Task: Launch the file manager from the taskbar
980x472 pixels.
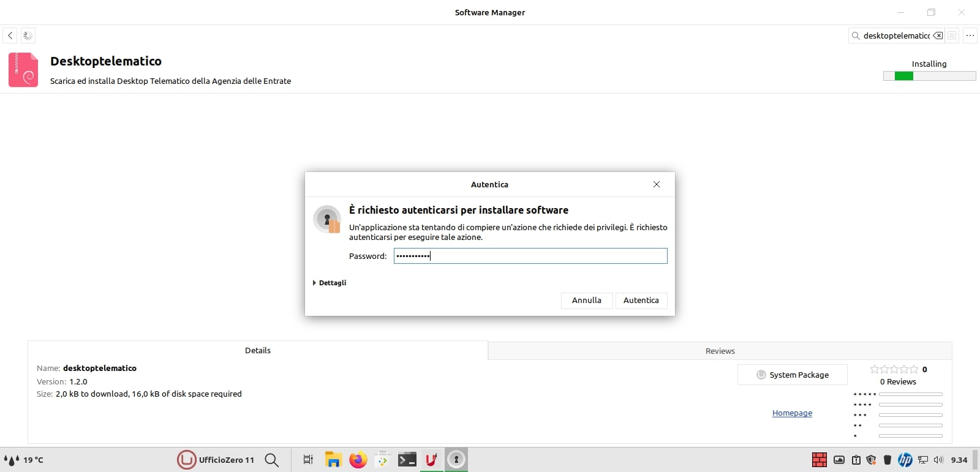Action: pos(333,460)
